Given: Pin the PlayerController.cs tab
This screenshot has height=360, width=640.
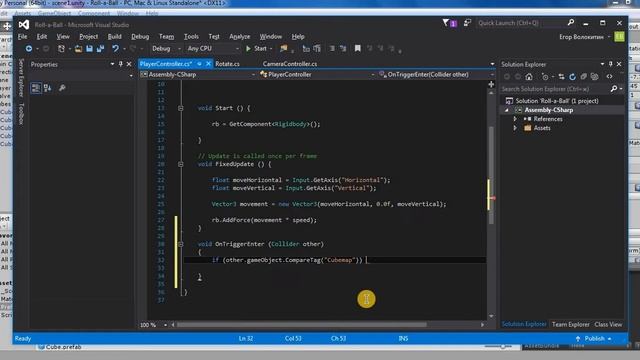Looking at the screenshot, I should tap(199, 64).
